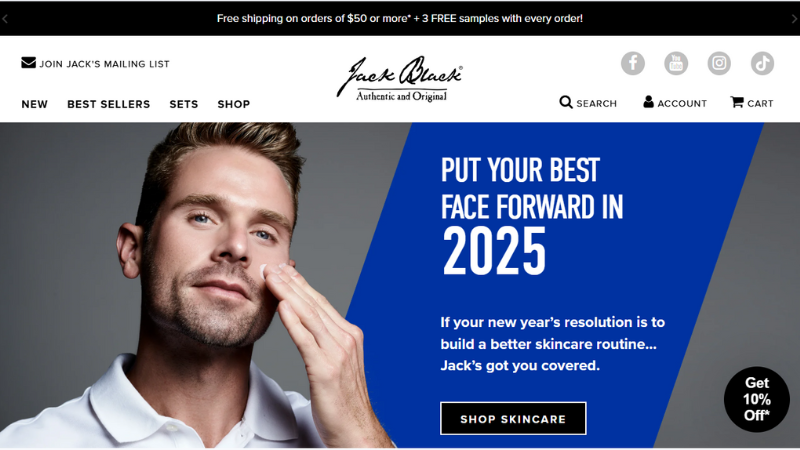Go to homepage via Jack Black logo
Image resolution: width=800 pixels, height=450 pixels.
400,79
